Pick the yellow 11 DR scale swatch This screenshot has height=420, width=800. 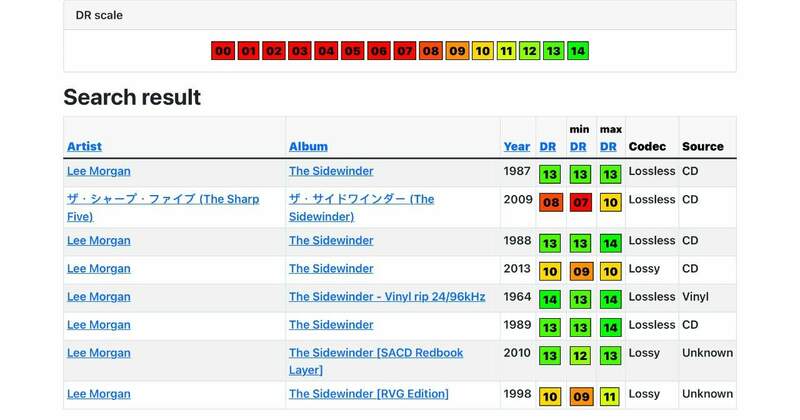coord(507,51)
